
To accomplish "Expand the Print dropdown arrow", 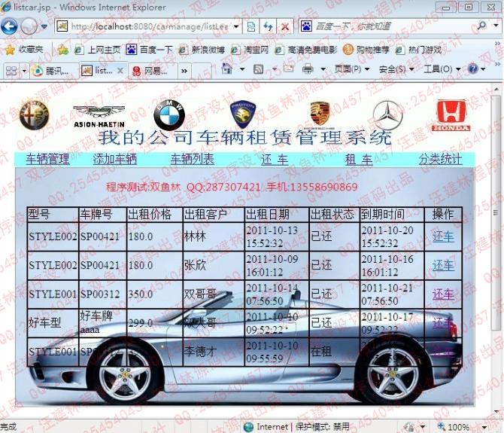I will pyautogui.click(x=323, y=69).
